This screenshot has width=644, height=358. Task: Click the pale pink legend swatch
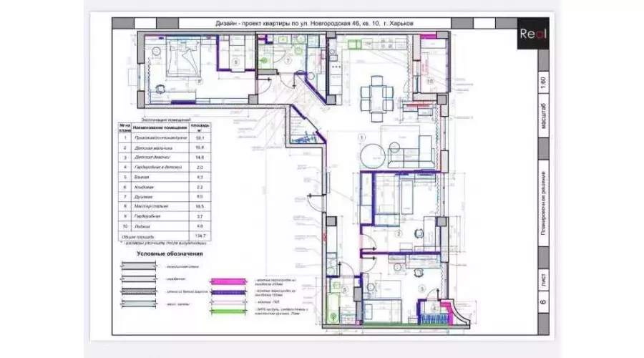click(x=228, y=302)
